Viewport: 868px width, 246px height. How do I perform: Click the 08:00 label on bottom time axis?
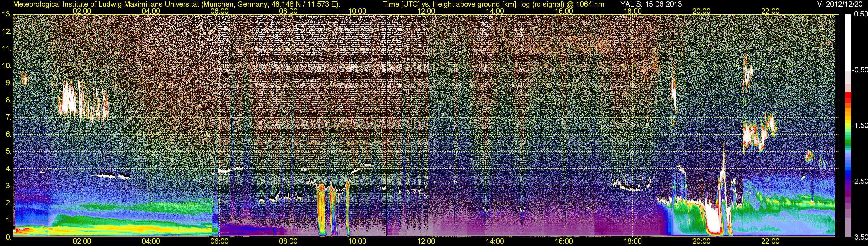click(288, 241)
